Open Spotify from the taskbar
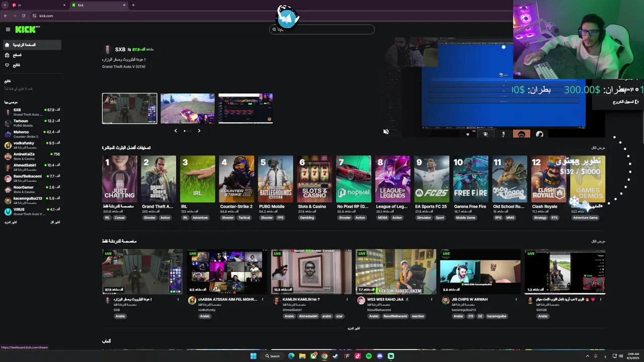This screenshot has height=362, width=644. click(369, 356)
